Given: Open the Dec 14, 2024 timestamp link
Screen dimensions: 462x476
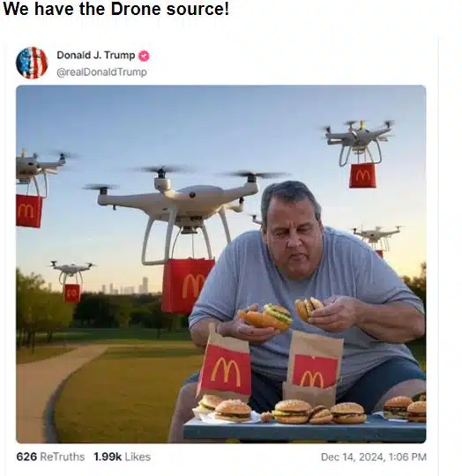Looking at the screenshot, I should 374,457.
